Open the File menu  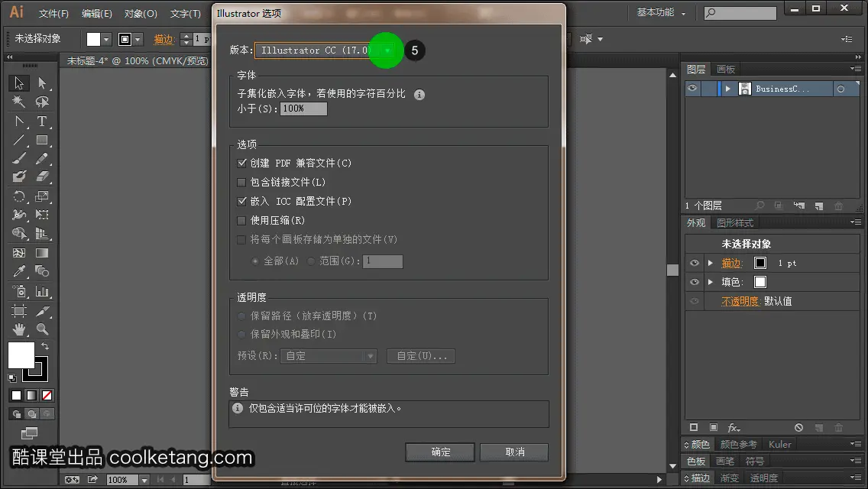click(53, 13)
